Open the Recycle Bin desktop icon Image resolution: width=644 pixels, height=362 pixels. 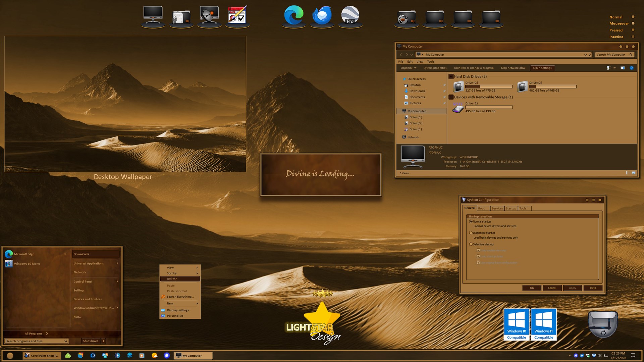tap(603, 324)
